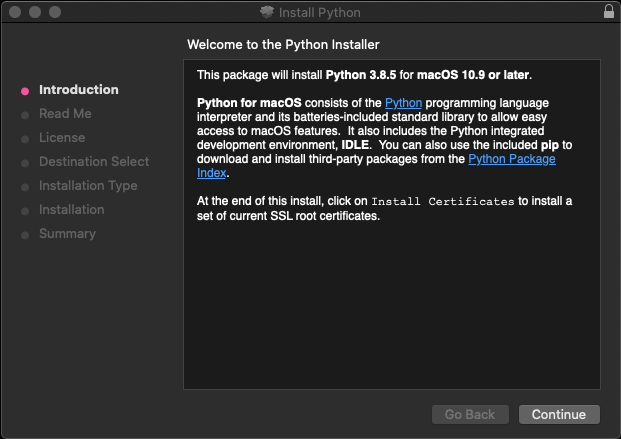Select the Introduction step in sidebar
The image size is (621, 439).
[x=79, y=90]
